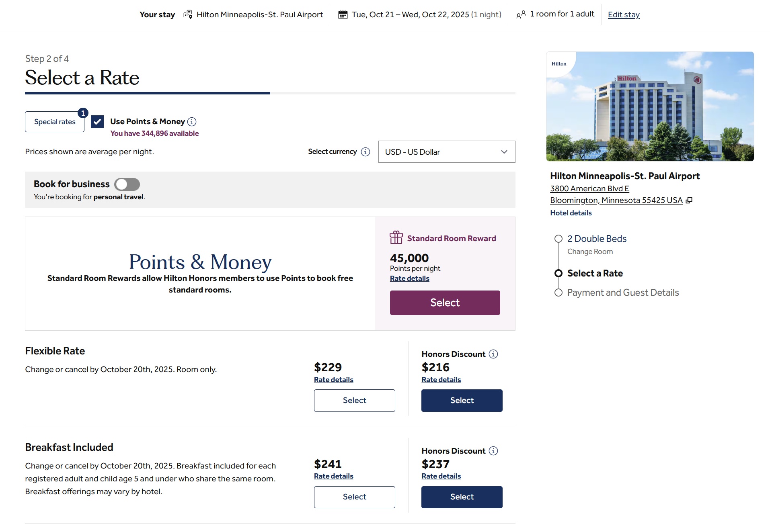The height and width of the screenshot is (532, 770).
Task: Click the Step 2 of 4 progress bar
Action: (x=270, y=93)
